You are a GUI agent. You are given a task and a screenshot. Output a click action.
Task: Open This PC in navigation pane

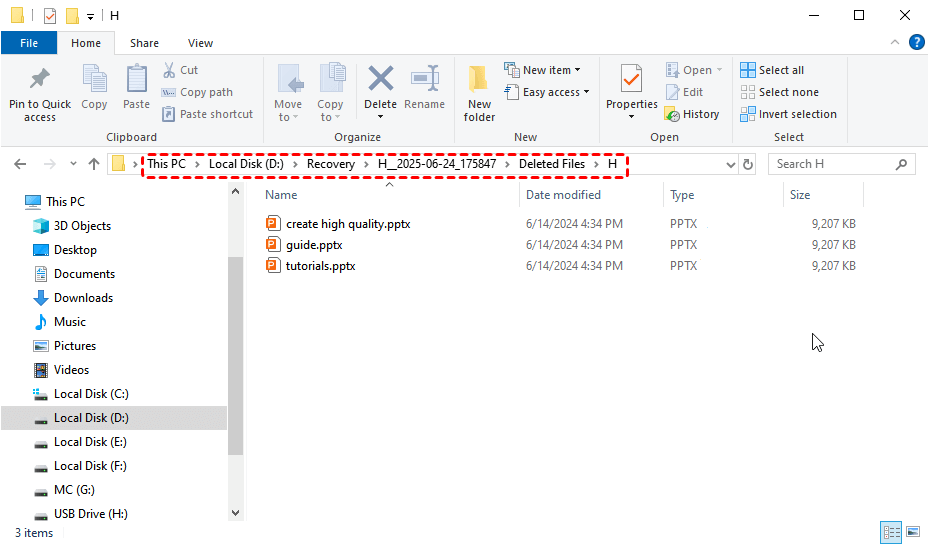(x=65, y=201)
